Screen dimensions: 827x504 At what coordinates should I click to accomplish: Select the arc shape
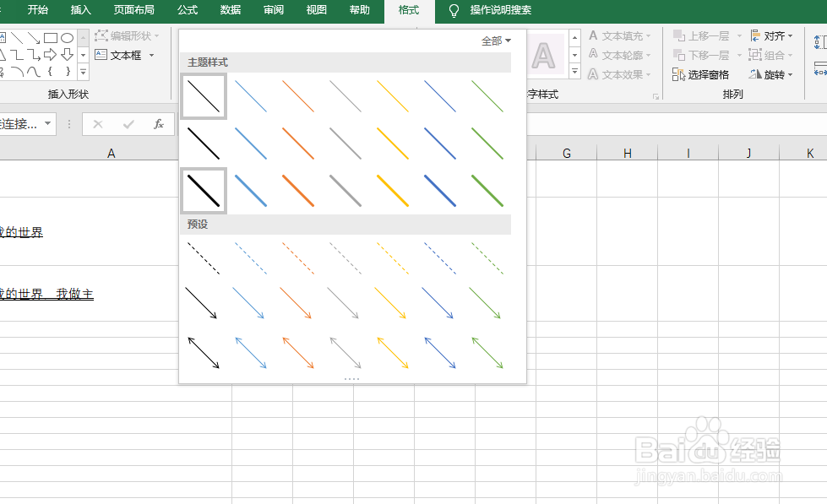point(17,71)
